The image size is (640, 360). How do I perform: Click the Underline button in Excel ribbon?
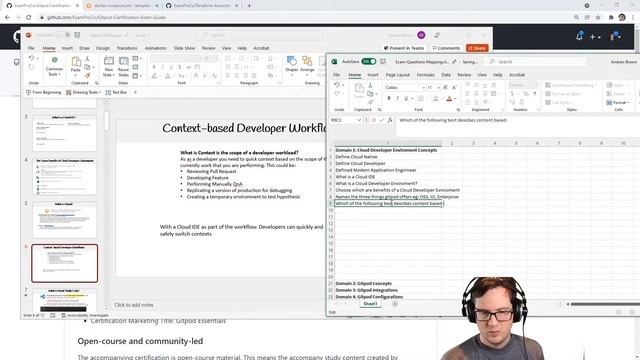pyautogui.click(x=406, y=98)
